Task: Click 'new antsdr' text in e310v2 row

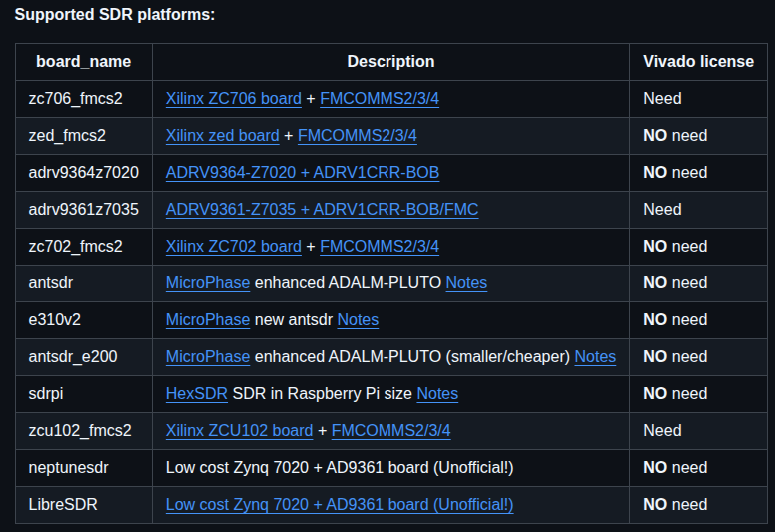Action: [294, 320]
